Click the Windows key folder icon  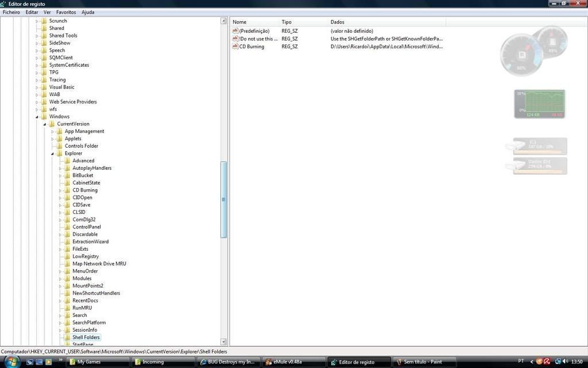click(x=44, y=116)
